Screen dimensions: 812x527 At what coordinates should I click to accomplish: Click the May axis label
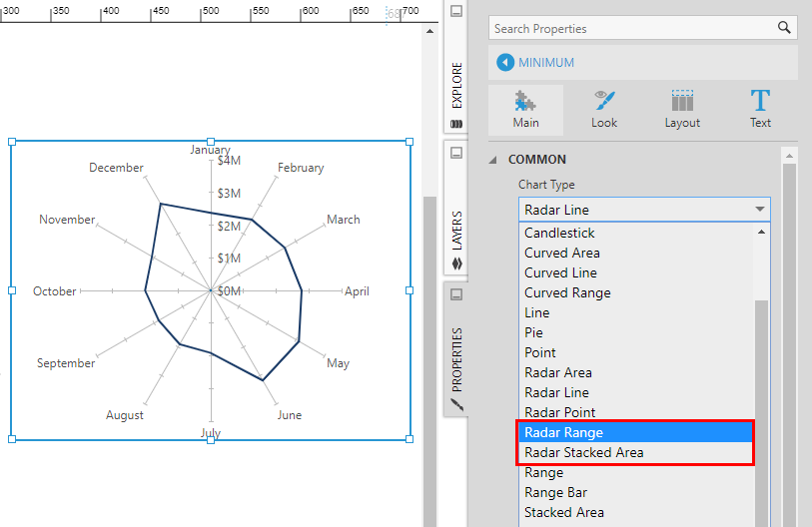[339, 363]
